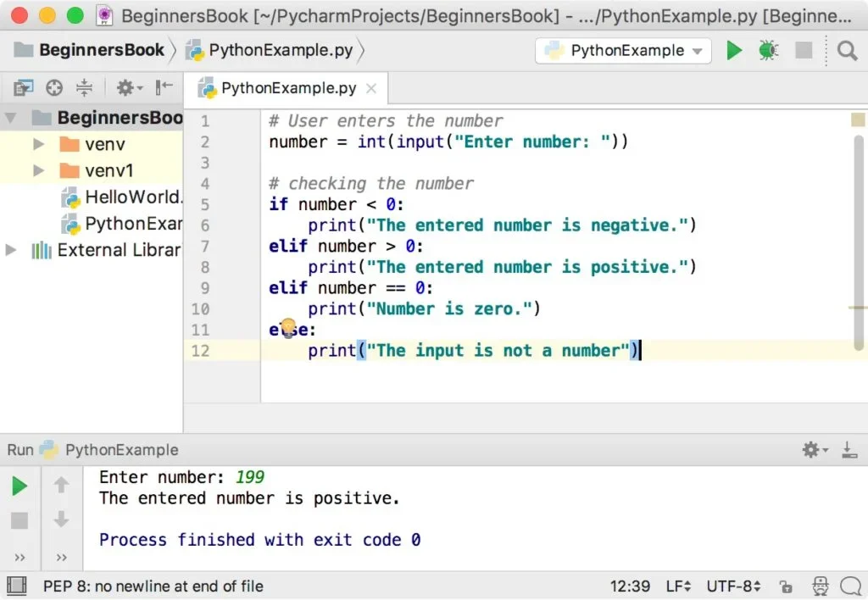Run PythonExample with the green toolbar arrow
868x600 pixels.
pyautogui.click(x=734, y=50)
